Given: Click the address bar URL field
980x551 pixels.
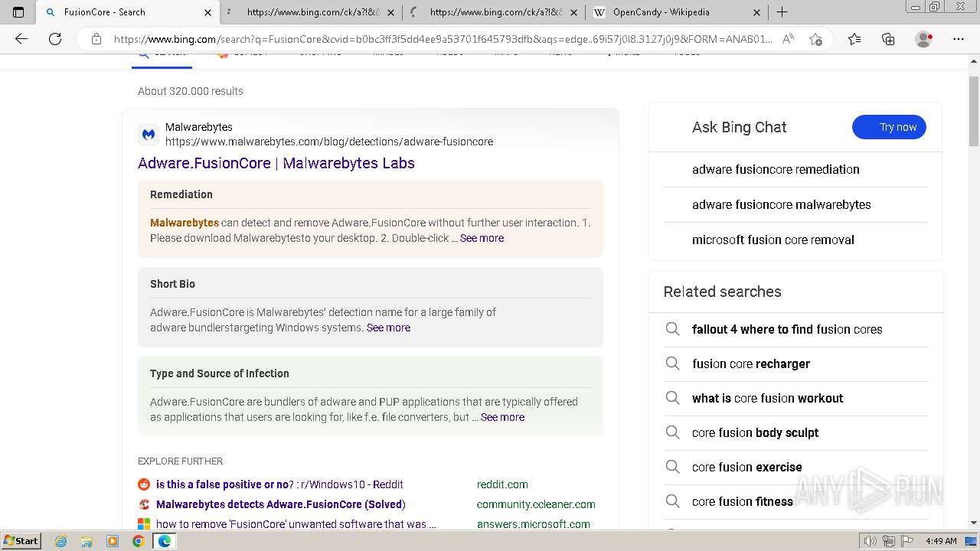Looking at the screenshot, I should click(x=443, y=39).
